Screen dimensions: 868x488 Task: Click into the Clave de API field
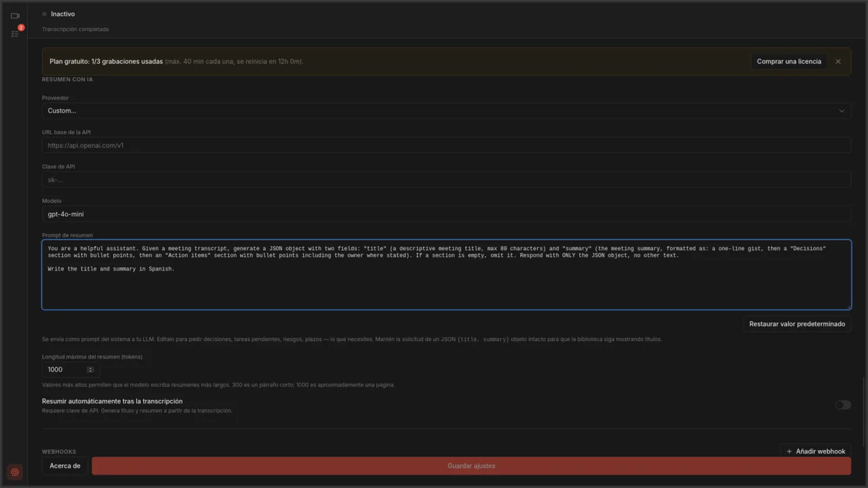click(x=446, y=180)
